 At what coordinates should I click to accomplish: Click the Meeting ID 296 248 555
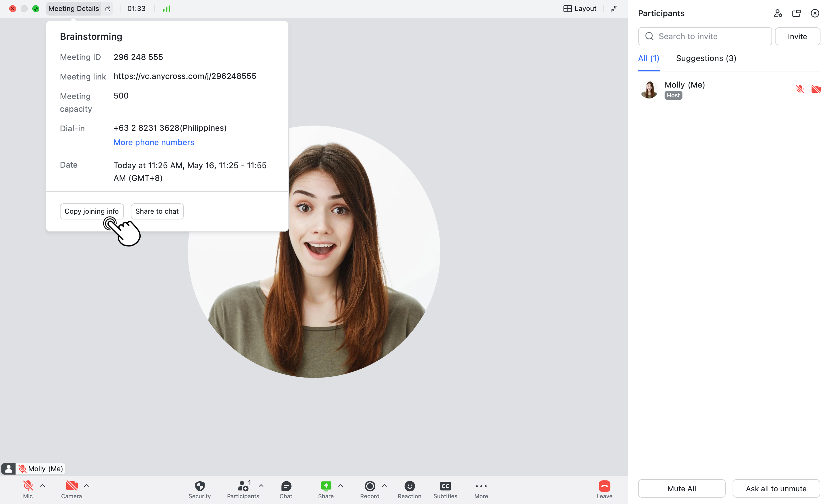click(x=138, y=57)
